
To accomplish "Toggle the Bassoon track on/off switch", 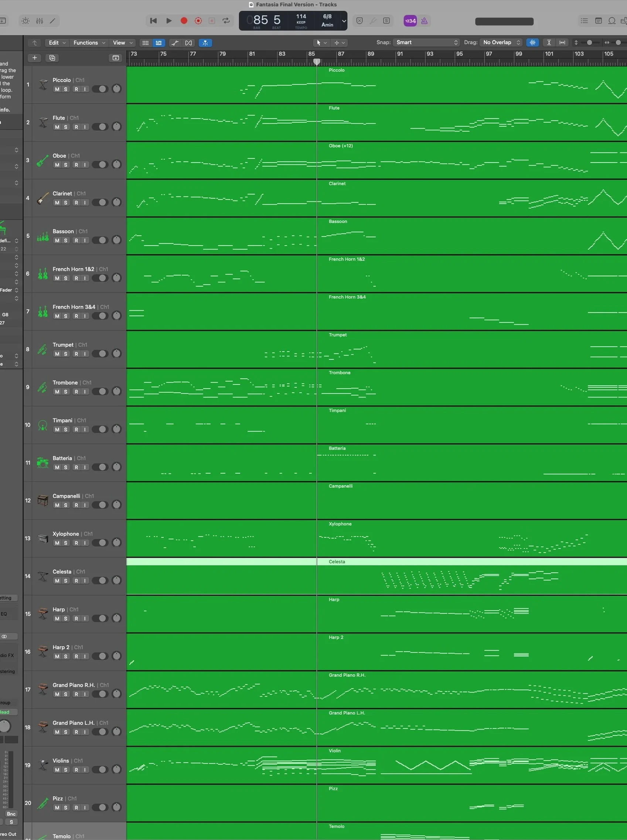I will [100, 240].
